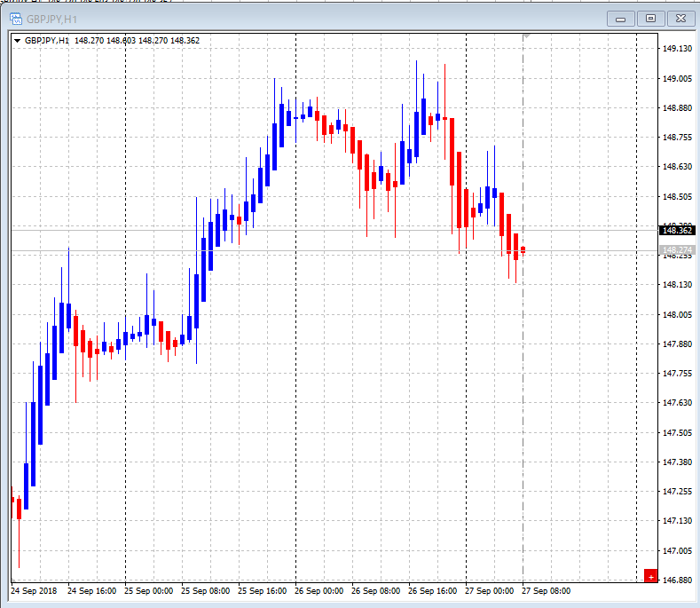The image size is (700, 608).
Task: Click the gray price label 148.274
Action: point(677,249)
